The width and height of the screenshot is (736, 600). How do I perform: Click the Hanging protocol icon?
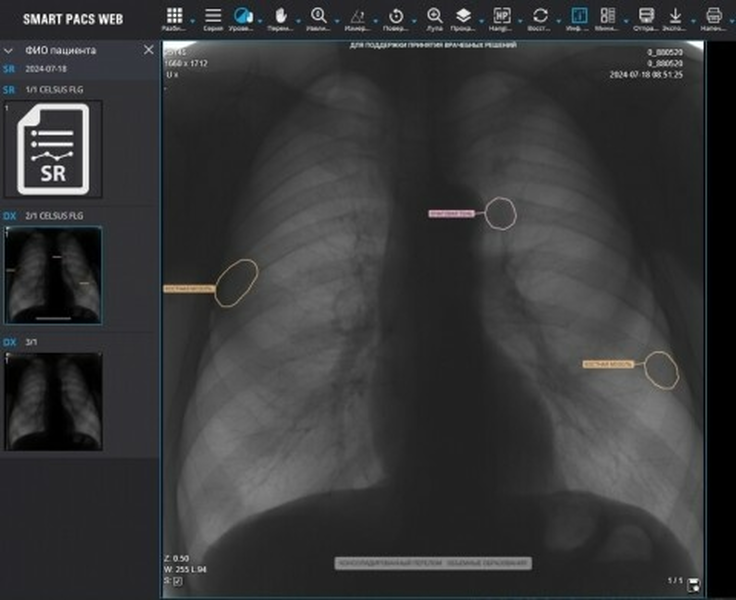pyautogui.click(x=502, y=16)
